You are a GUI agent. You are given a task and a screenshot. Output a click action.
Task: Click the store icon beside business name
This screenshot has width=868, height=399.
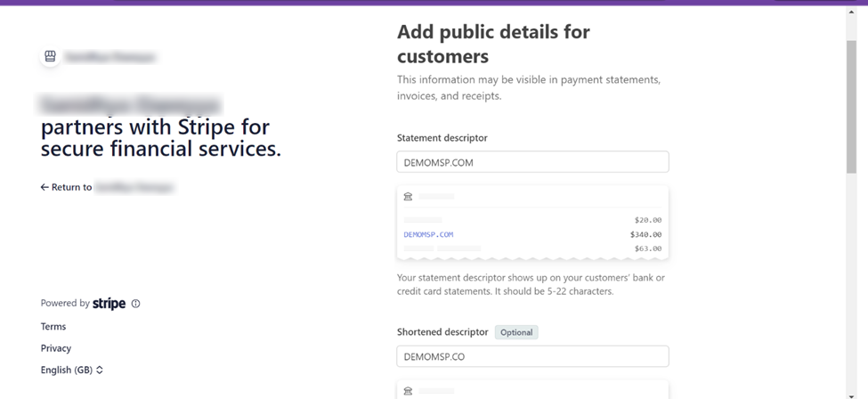(x=50, y=56)
